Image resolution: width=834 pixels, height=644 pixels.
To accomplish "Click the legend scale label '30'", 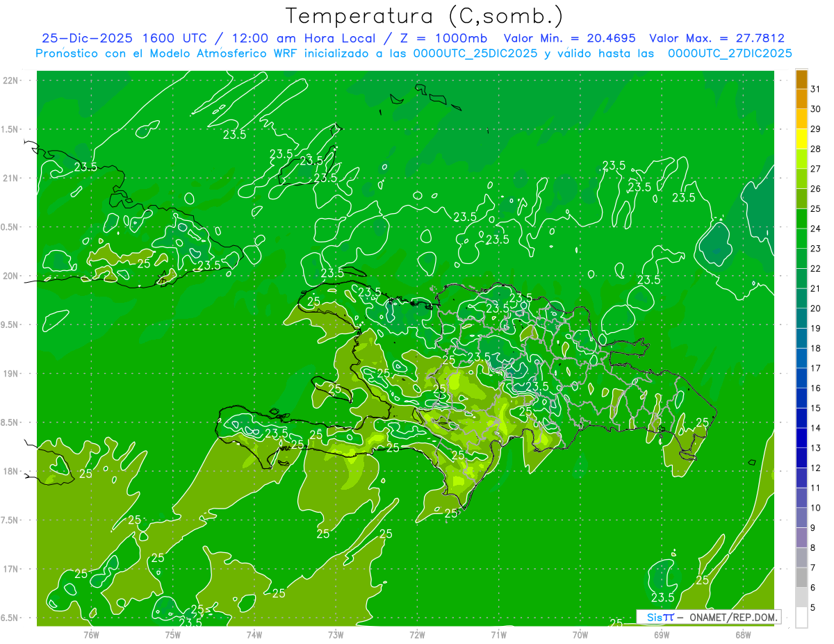I will click(816, 109).
